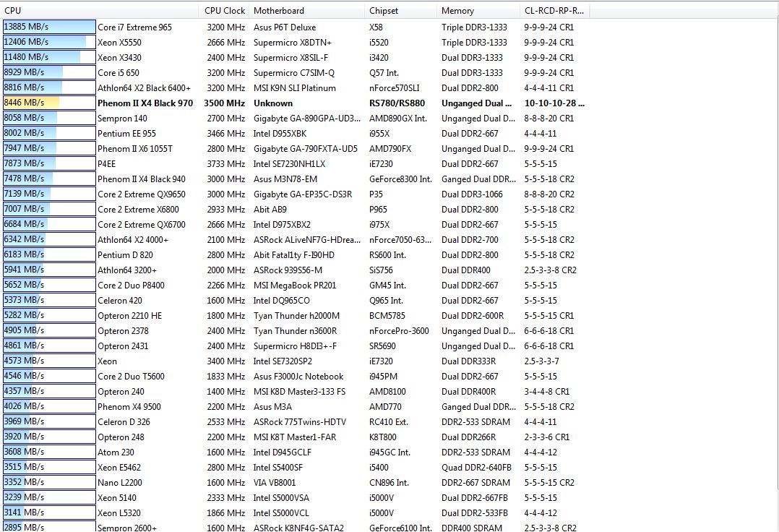Click the VIA VB8001 motherboard cell
This screenshot has height=532, width=779.
275,482
